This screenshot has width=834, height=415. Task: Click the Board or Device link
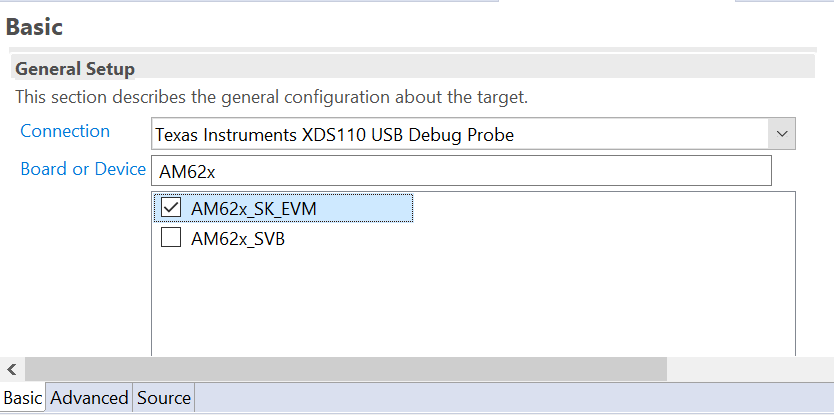coord(83,169)
